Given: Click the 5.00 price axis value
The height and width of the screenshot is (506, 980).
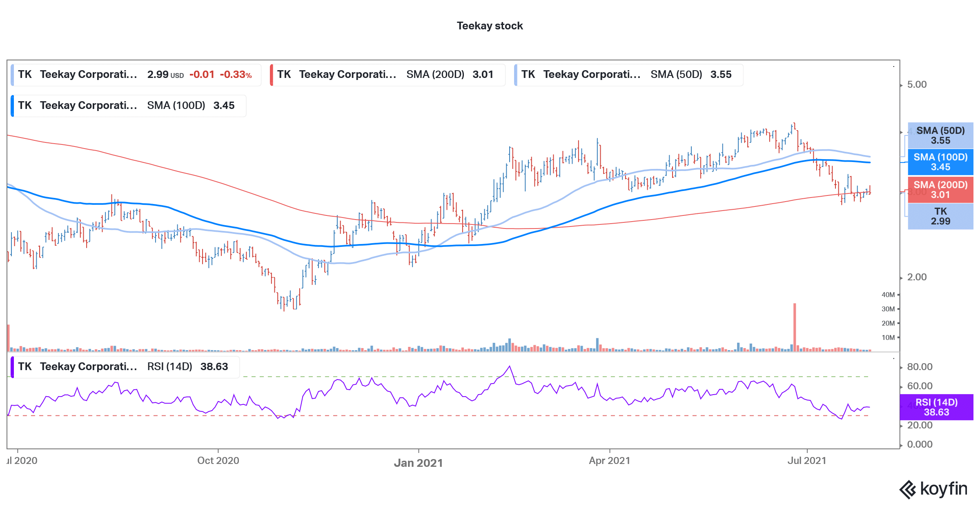Looking at the screenshot, I should click(x=917, y=84).
